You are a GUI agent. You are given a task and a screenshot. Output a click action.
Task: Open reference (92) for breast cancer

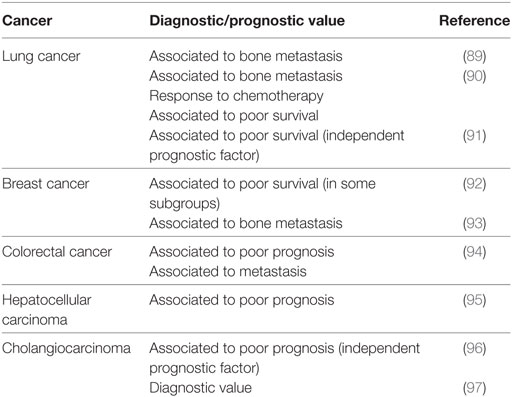474,184
